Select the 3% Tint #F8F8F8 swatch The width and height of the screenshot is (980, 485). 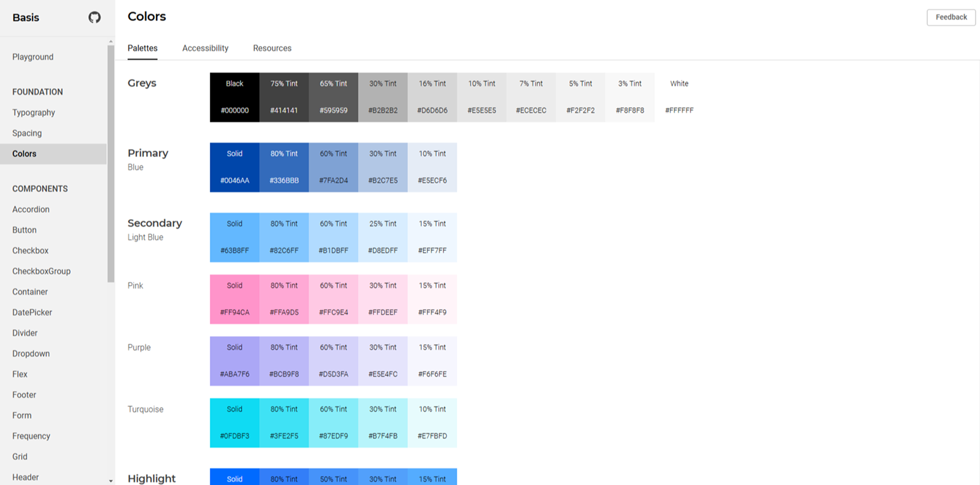tap(630, 98)
